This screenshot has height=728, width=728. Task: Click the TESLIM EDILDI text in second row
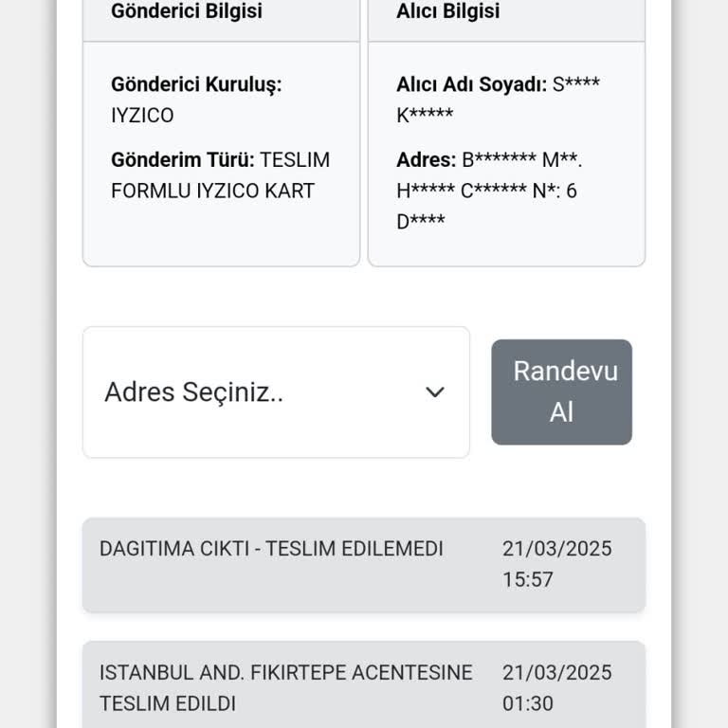(x=168, y=704)
